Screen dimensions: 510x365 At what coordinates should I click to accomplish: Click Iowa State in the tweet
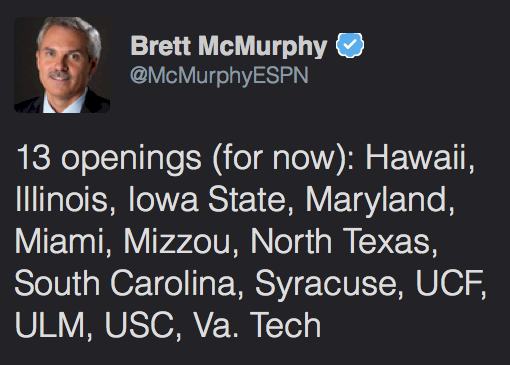pos(207,199)
